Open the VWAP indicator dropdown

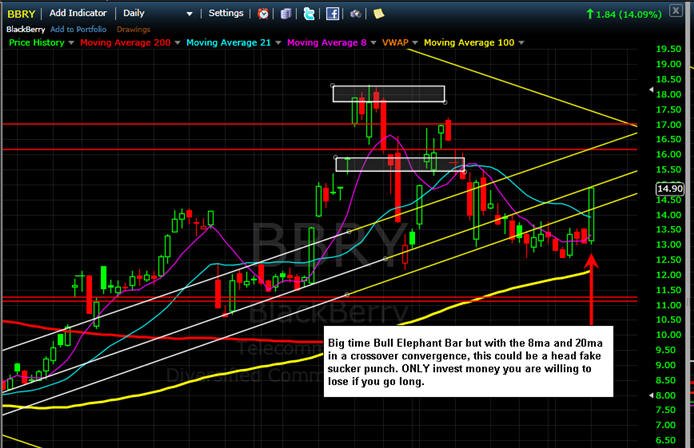415,43
